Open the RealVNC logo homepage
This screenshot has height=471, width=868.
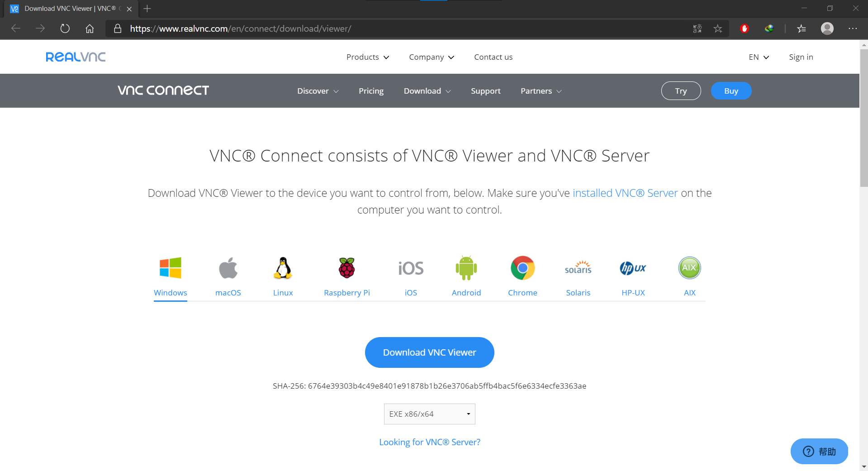coord(76,57)
